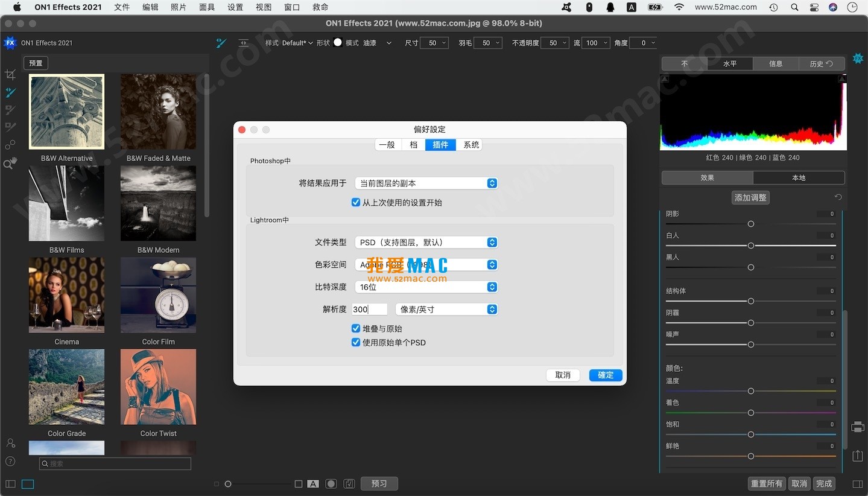
Task: Click the 確定 button in preferences
Action: point(606,375)
